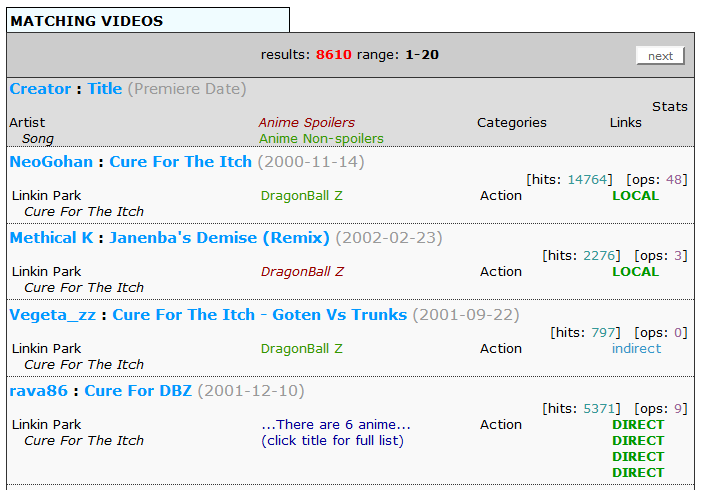Viewport: 709px width, 490px height.
Task: Sort by the Title header link
Action: click(x=104, y=89)
